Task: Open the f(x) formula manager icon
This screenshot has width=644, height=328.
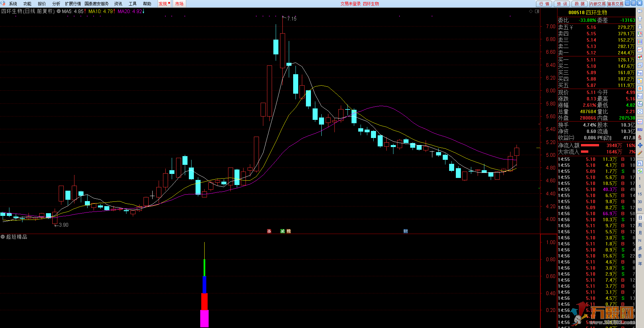Action: click(x=640, y=104)
